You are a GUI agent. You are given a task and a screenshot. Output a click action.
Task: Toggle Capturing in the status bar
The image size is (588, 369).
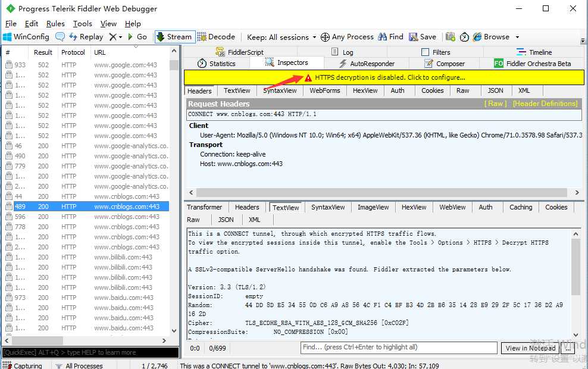pyautogui.click(x=23, y=365)
